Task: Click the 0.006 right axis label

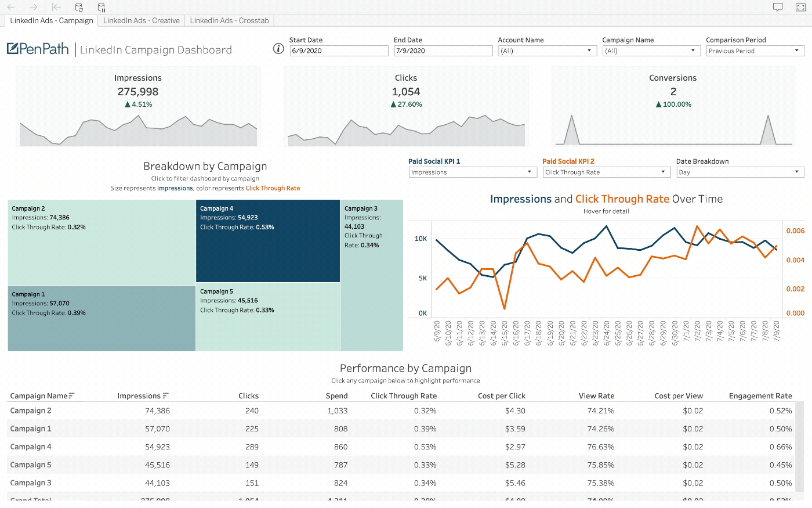Action: pos(795,230)
